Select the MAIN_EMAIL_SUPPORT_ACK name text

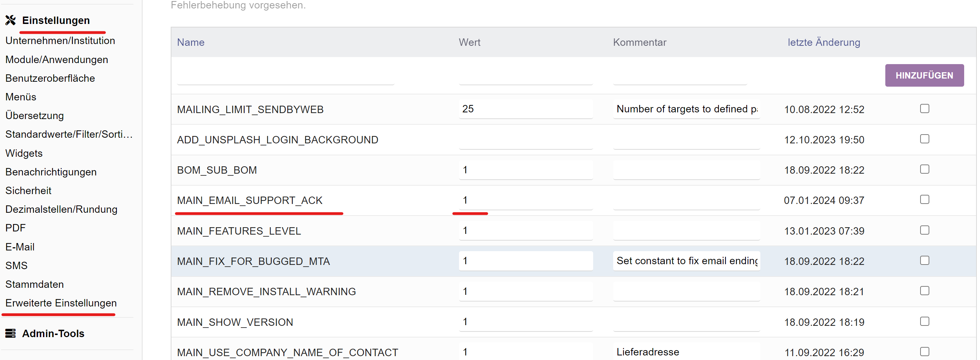pos(250,200)
